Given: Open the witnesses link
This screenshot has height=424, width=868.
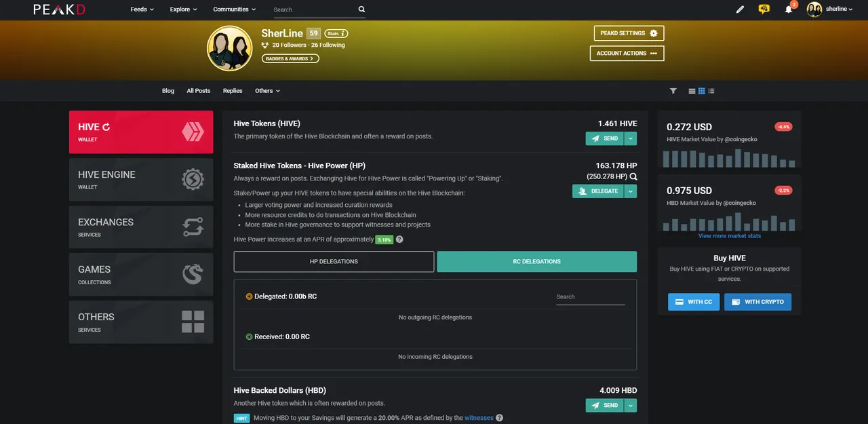Looking at the screenshot, I should click(479, 418).
